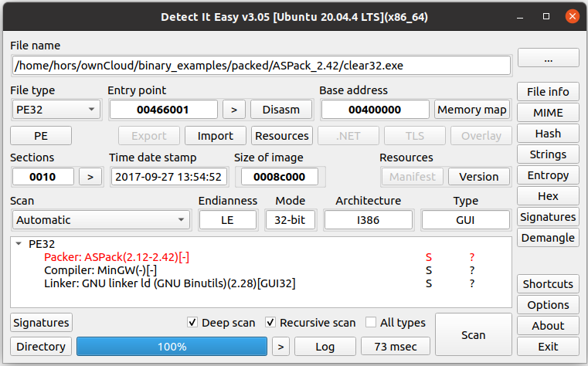This screenshot has height=366, width=588.
Task: Open the Memory map
Action: [x=471, y=110]
